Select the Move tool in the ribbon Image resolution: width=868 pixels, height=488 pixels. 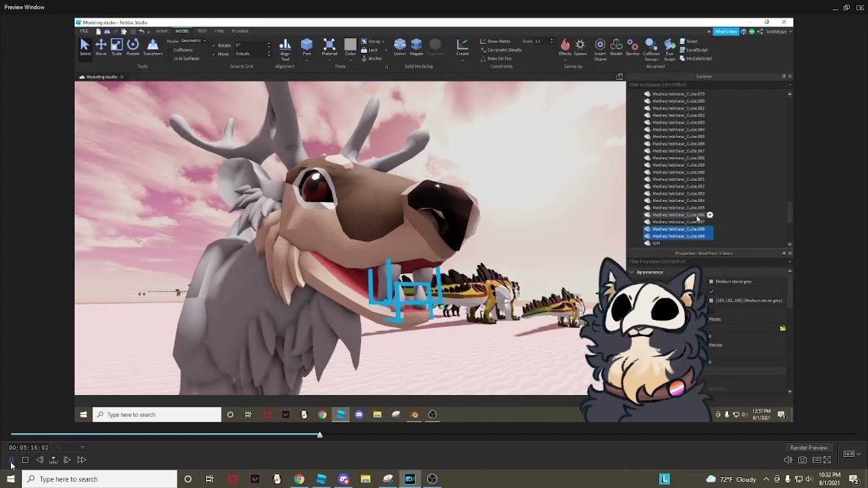coord(100,47)
